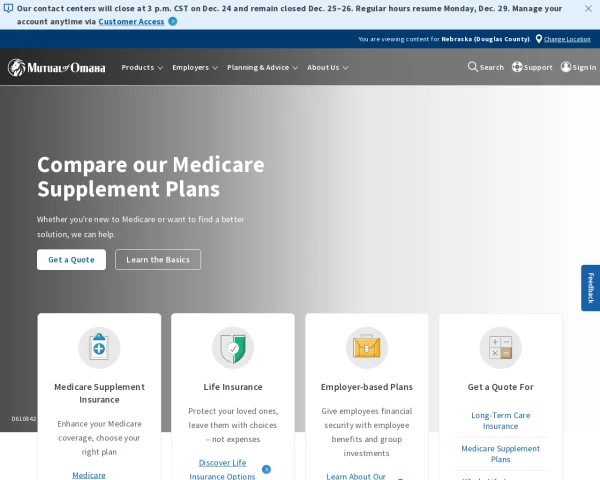Click the Sign In person icon
Image resolution: width=600 pixels, height=480 pixels.
click(566, 67)
